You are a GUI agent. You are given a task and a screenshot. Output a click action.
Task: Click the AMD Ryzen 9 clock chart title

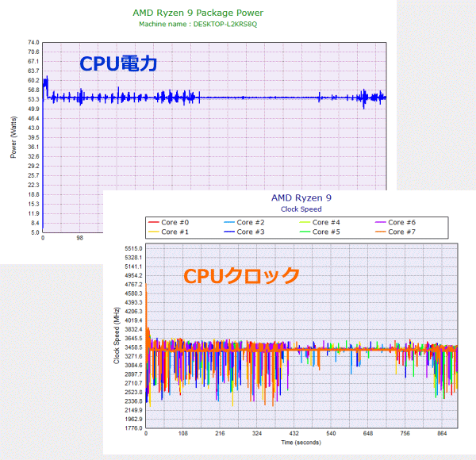pyautogui.click(x=301, y=197)
